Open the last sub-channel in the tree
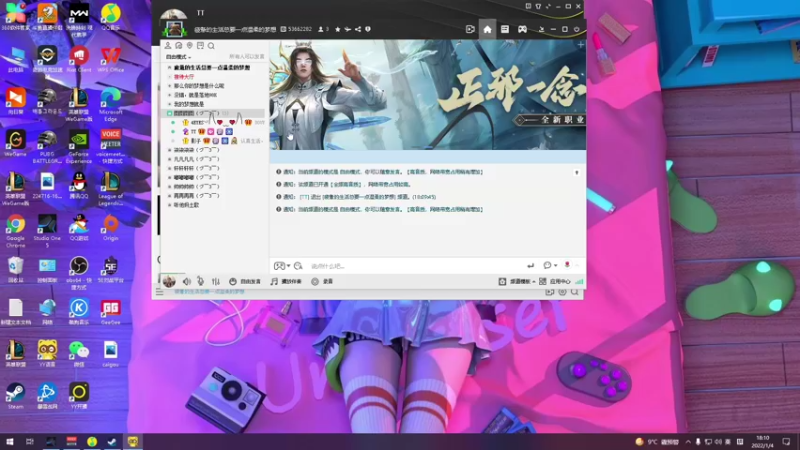 coord(186,205)
